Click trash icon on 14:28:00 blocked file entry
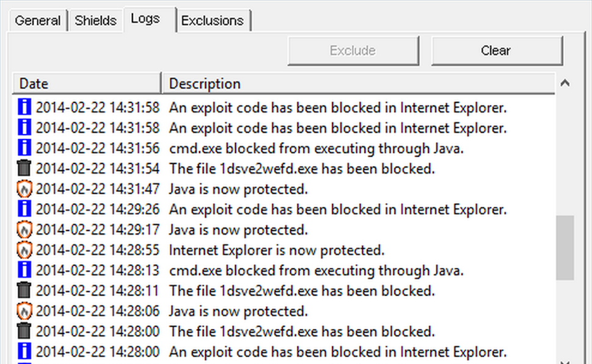592x364 pixels. [24, 332]
